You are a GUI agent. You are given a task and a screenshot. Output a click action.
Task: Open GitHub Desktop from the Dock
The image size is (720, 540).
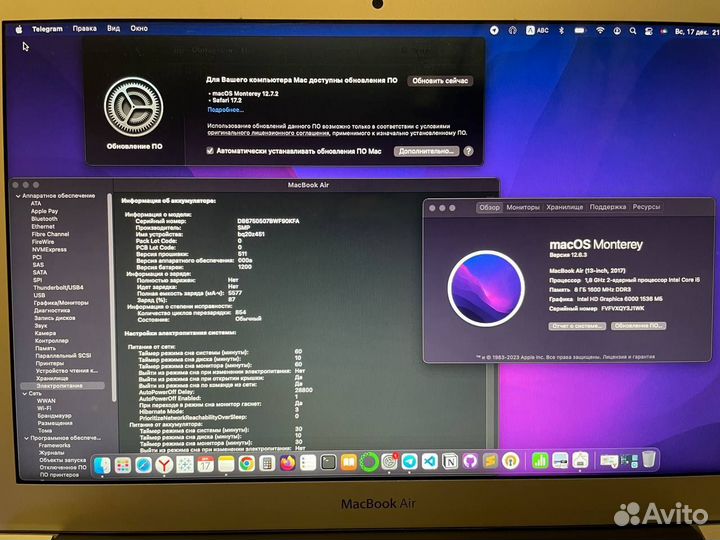pyautogui.click(x=470, y=461)
